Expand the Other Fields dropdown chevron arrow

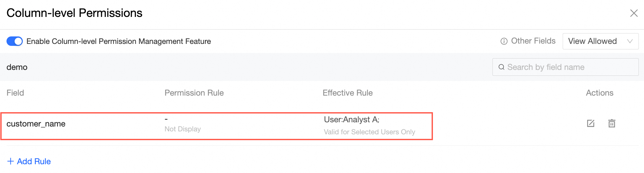630,41
